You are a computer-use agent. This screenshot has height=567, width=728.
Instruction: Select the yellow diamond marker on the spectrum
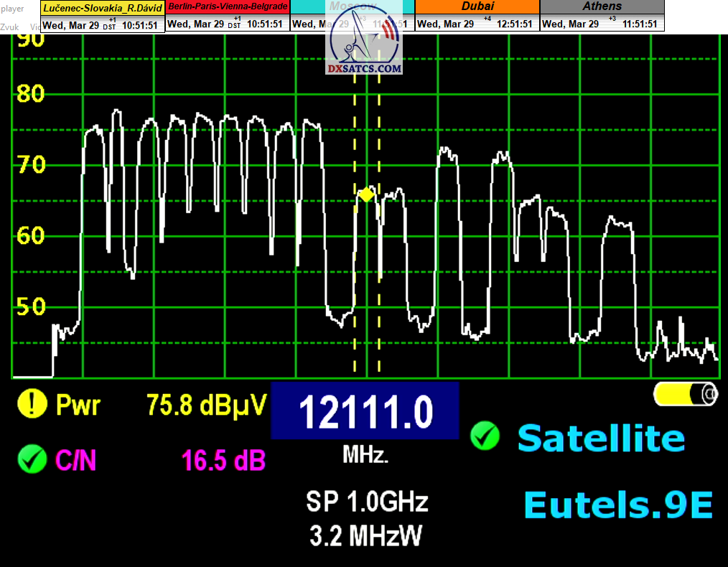[x=366, y=195]
